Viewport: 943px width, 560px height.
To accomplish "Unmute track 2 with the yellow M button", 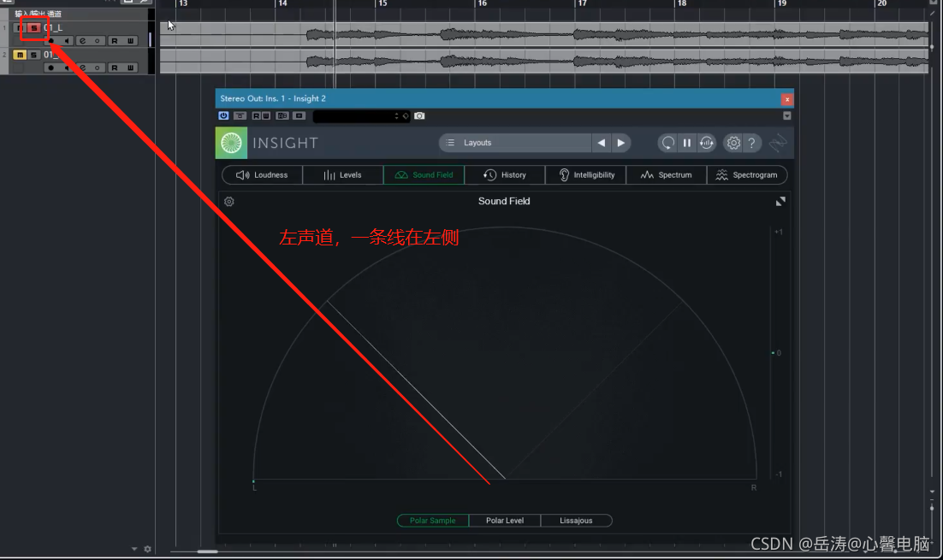I will pos(19,55).
